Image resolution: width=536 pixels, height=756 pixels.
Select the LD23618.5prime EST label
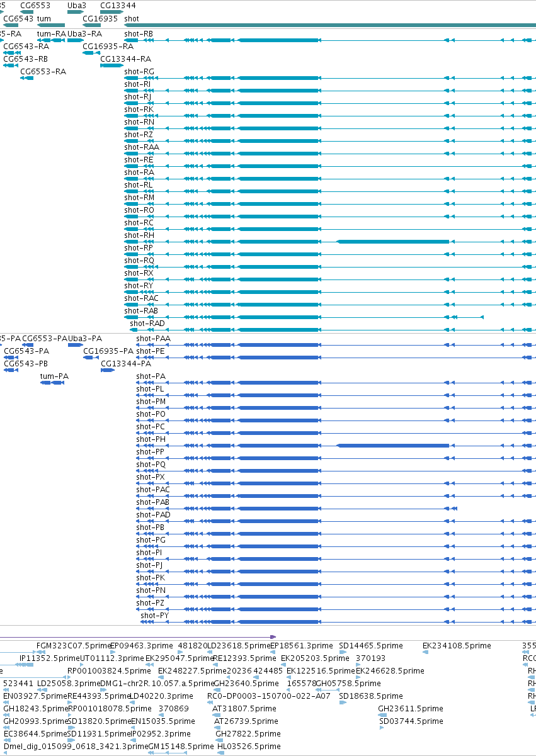click(x=239, y=645)
